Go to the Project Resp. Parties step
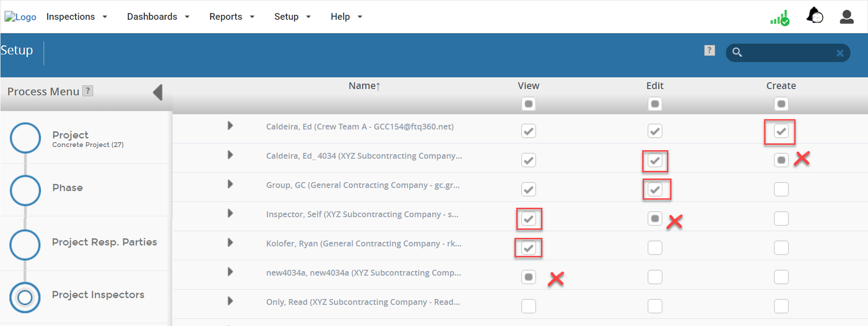Image resolution: width=868 pixels, height=326 pixels. [104, 242]
